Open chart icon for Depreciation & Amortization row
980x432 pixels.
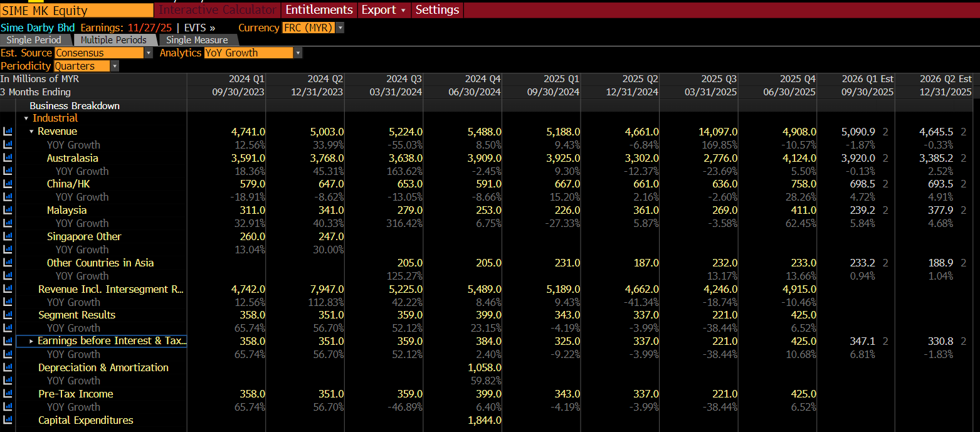pyautogui.click(x=8, y=367)
